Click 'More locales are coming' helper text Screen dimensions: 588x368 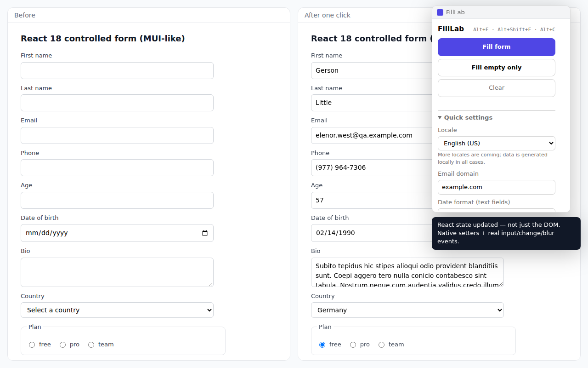[492, 158]
